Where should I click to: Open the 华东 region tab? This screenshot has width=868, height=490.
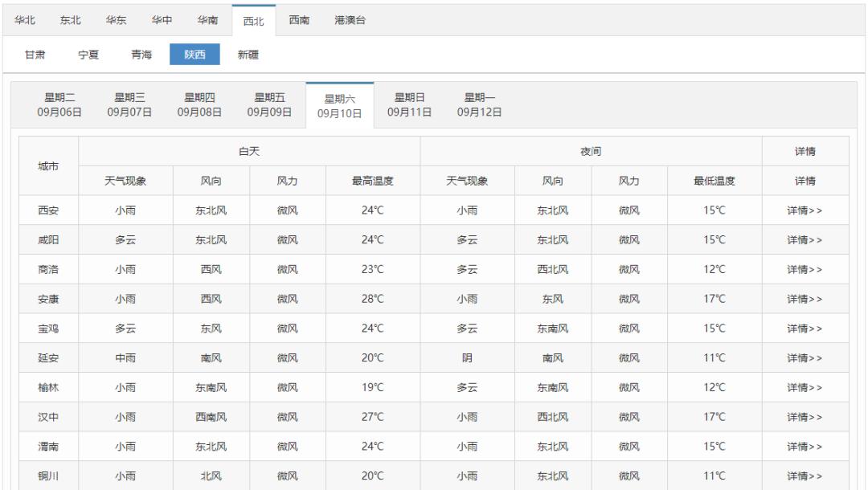(116, 21)
